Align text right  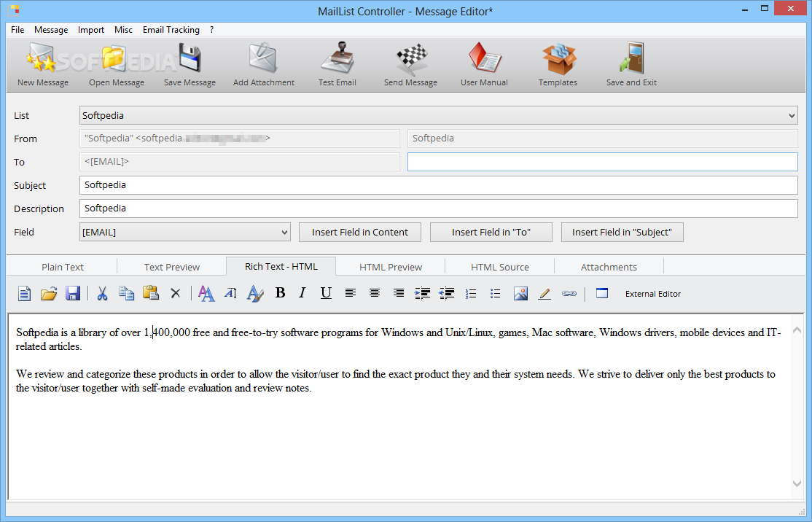click(398, 293)
